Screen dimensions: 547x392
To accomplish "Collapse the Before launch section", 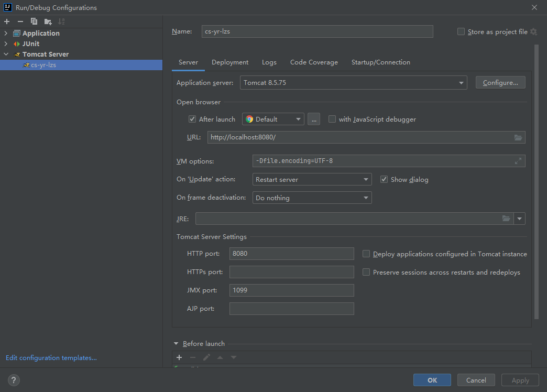I will (176, 344).
